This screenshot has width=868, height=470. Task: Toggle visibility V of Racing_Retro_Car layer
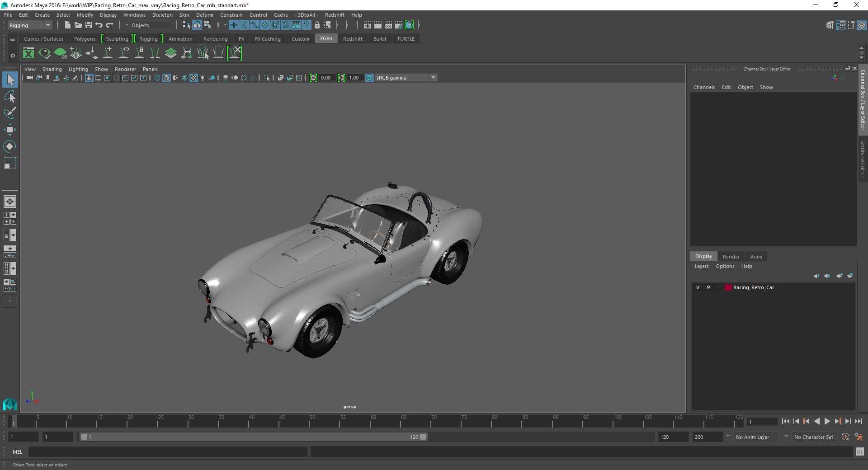pos(698,287)
